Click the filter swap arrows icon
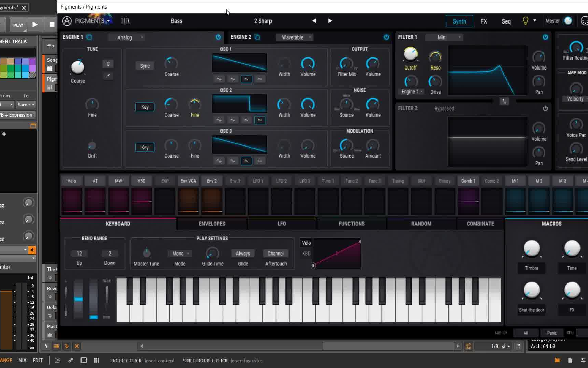Screen dimensions: 588x368 (x=504, y=101)
